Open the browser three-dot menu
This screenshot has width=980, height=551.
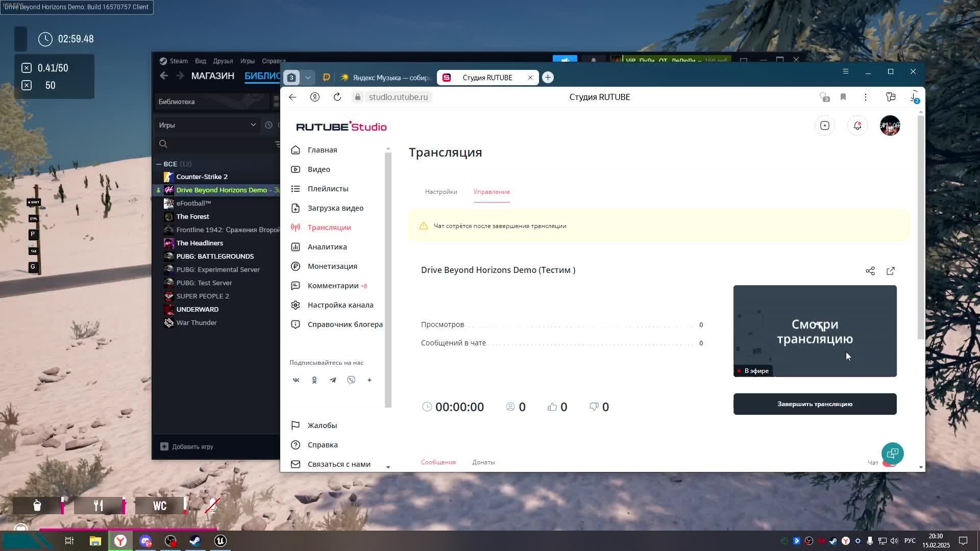point(866,97)
